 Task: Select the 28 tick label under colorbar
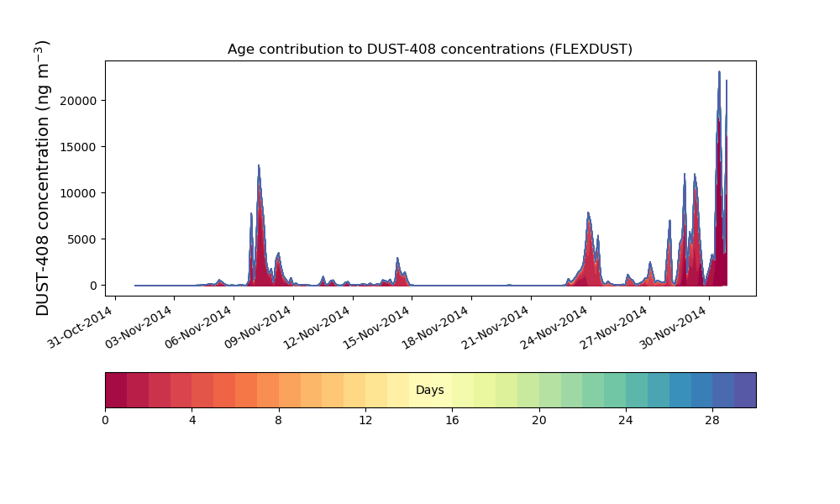pyautogui.click(x=712, y=420)
